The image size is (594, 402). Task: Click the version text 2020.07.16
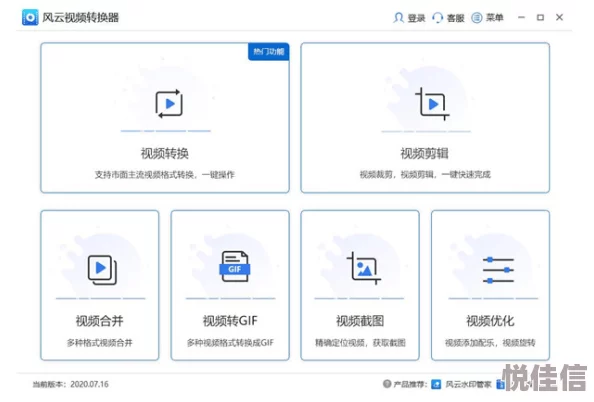coord(89,384)
